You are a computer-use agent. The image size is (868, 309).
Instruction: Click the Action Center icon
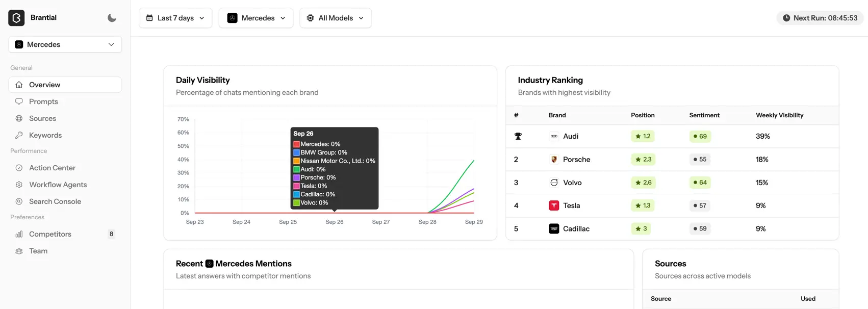click(19, 168)
